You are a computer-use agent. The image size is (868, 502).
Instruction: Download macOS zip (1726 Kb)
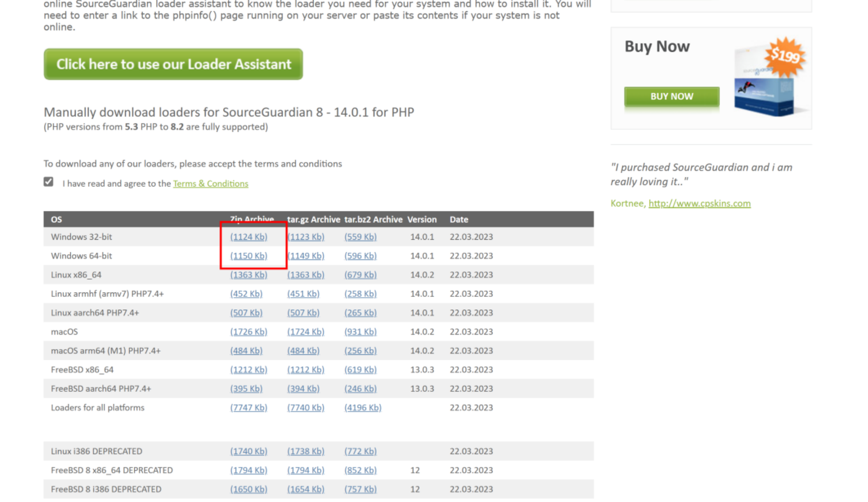(249, 332)
